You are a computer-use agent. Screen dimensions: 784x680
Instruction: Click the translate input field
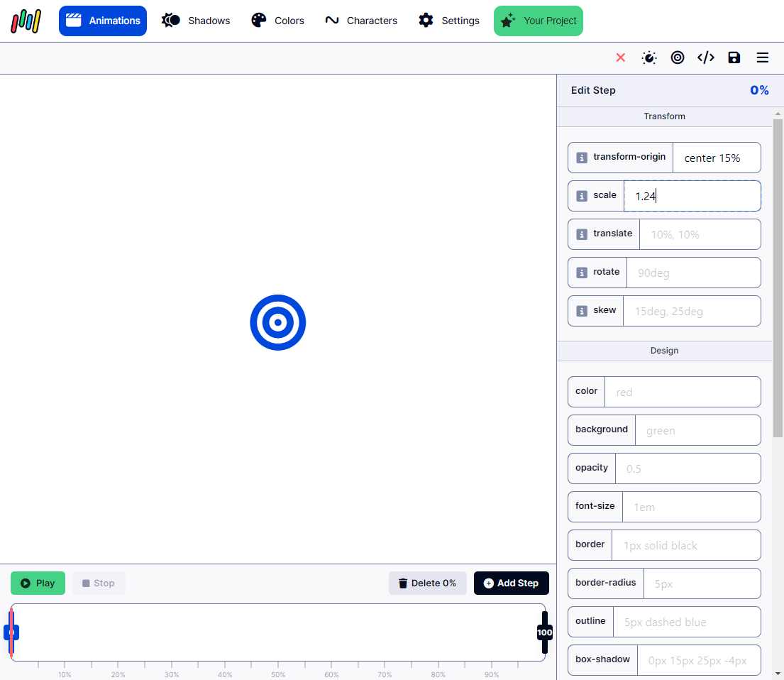coord(700,234)
